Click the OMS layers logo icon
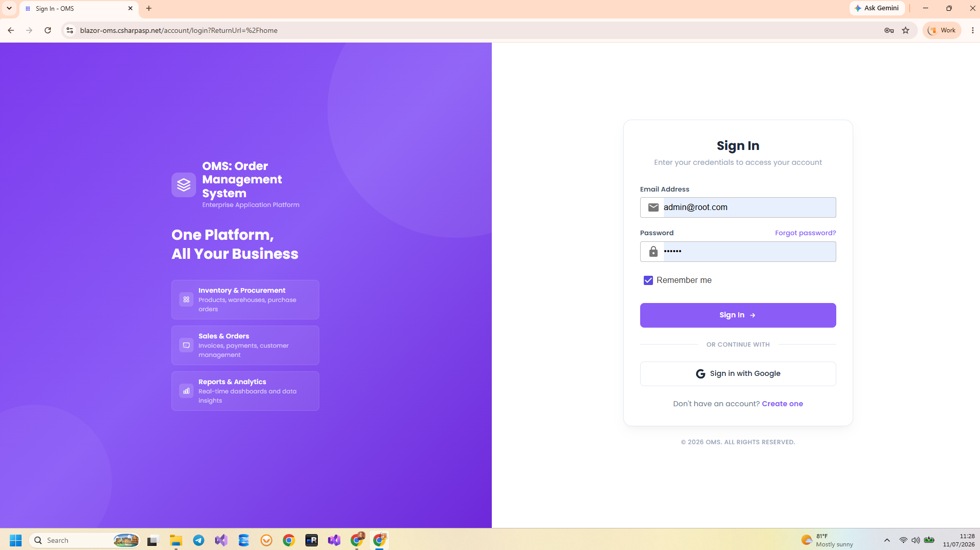Image resolution: width=980 pixels, height=550 pixels. pyautogui.click(x=184, y=185)
